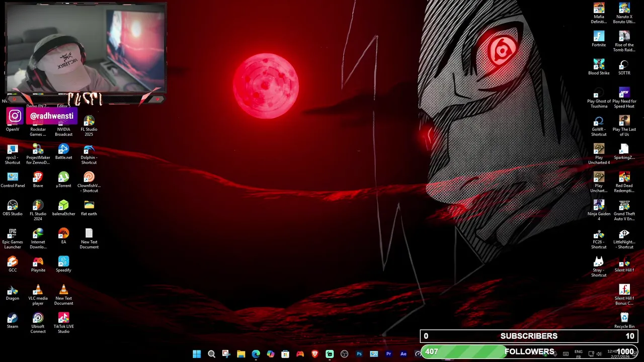The height and width of the screenshot is (362, 644).
Task: Launch the Brave desktop shortcut
Action: (38, 179)
